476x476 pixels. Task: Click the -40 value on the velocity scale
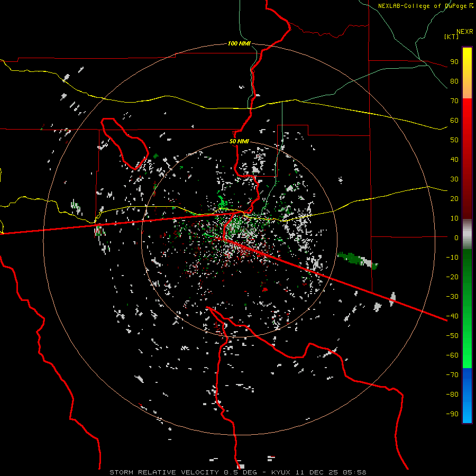pyautogui.click(x=452, y=316)
